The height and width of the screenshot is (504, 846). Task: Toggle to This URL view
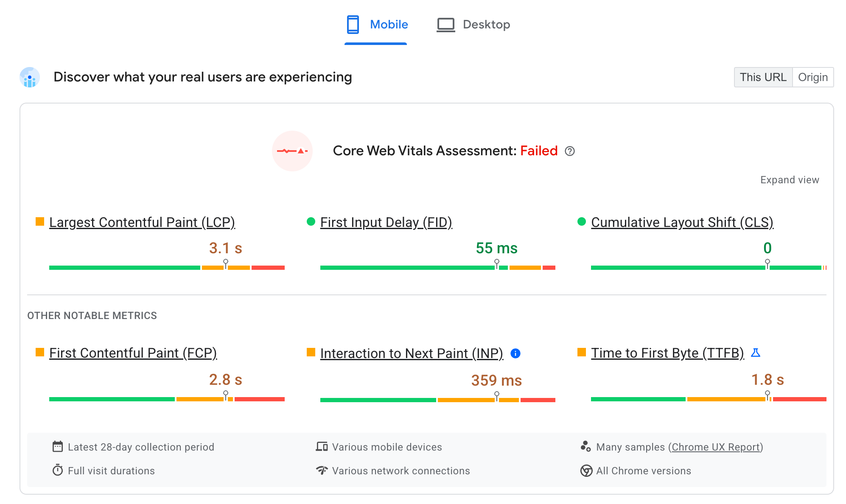click(x=763, y=77)
